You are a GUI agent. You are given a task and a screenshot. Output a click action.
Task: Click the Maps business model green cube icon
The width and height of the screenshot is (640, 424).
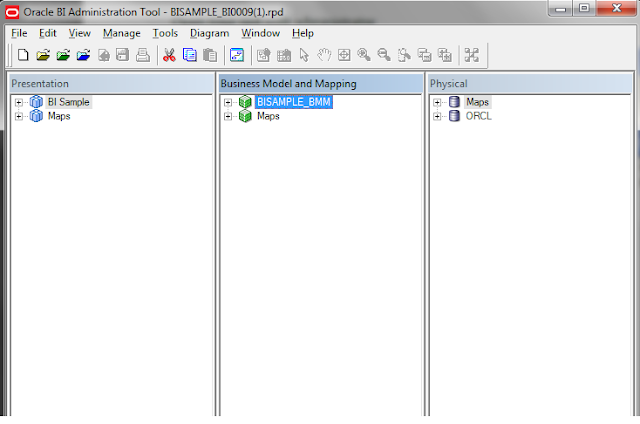pos(245,116)
